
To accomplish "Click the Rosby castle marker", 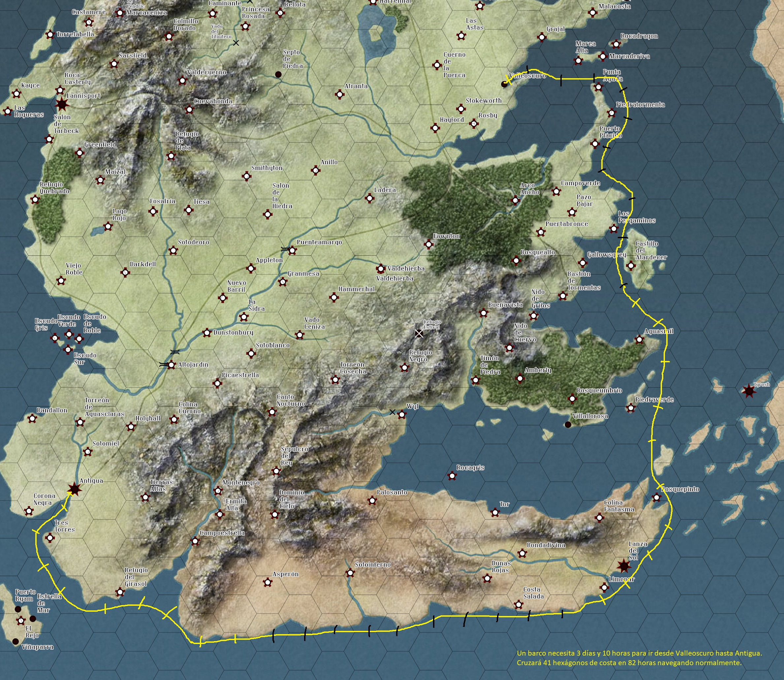I will 473,123.
